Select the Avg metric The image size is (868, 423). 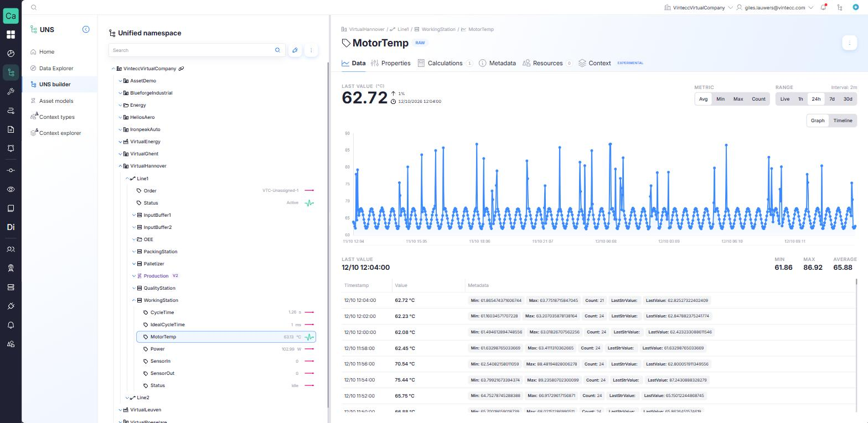pos(703,99)
